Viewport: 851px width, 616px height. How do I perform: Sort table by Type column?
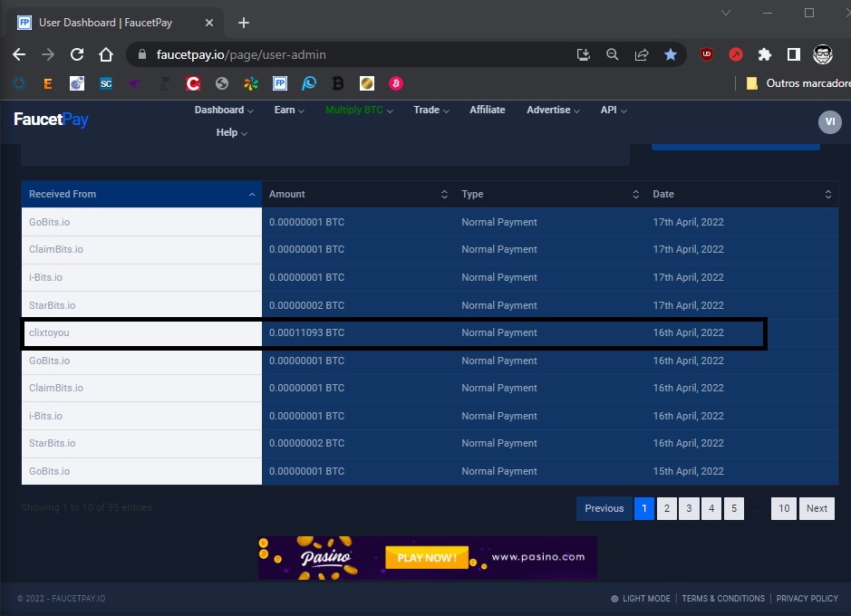pyautogui.click(x=550, y=194)
